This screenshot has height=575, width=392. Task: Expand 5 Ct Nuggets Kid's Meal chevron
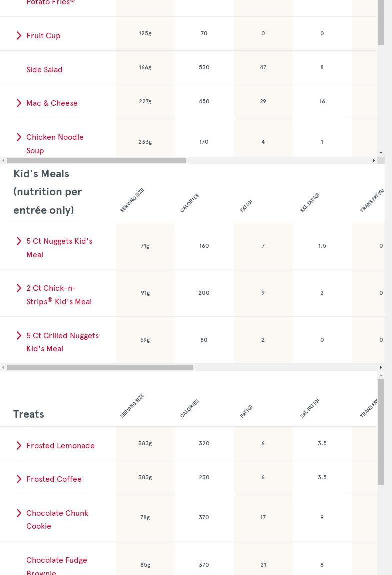pos(19,241)
